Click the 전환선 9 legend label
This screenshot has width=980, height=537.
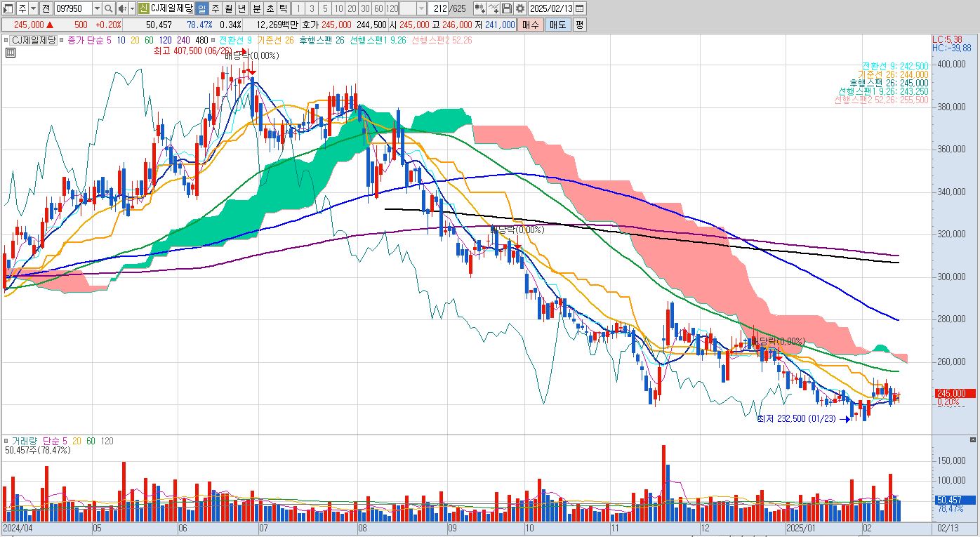point(235,41)
